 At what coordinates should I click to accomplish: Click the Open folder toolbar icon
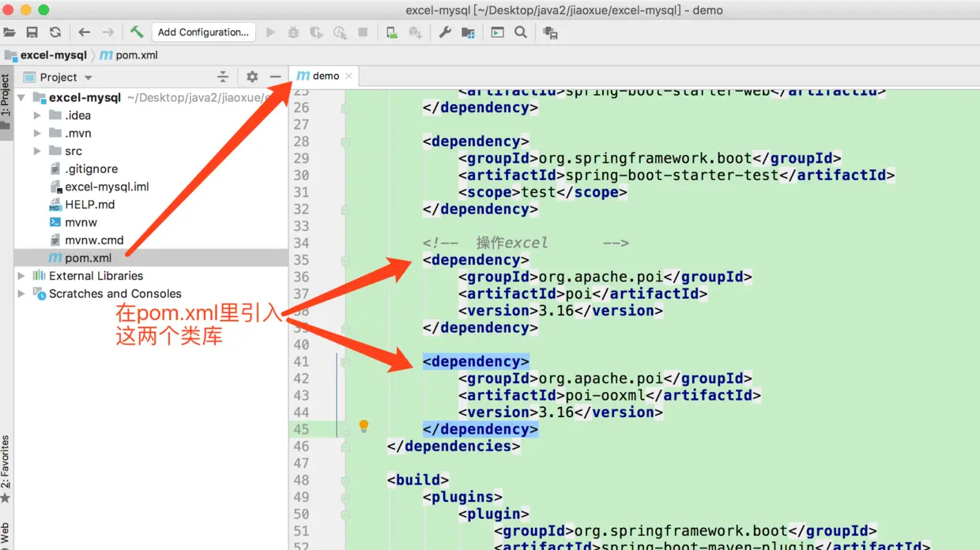(9, 32)
